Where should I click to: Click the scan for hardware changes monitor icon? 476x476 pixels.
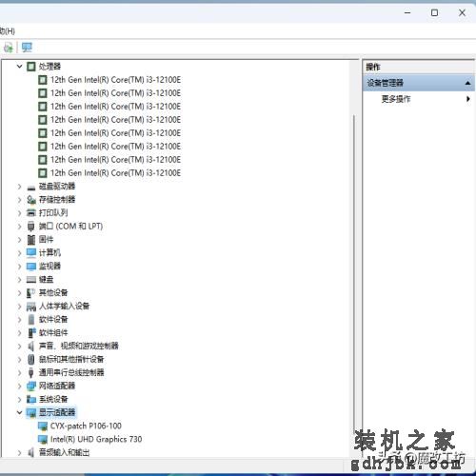27,48
